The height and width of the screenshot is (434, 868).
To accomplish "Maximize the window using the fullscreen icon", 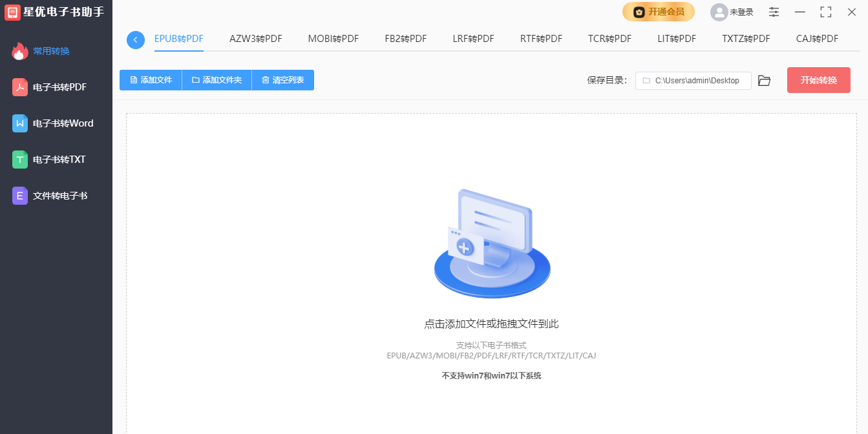I will coord(826,12).
